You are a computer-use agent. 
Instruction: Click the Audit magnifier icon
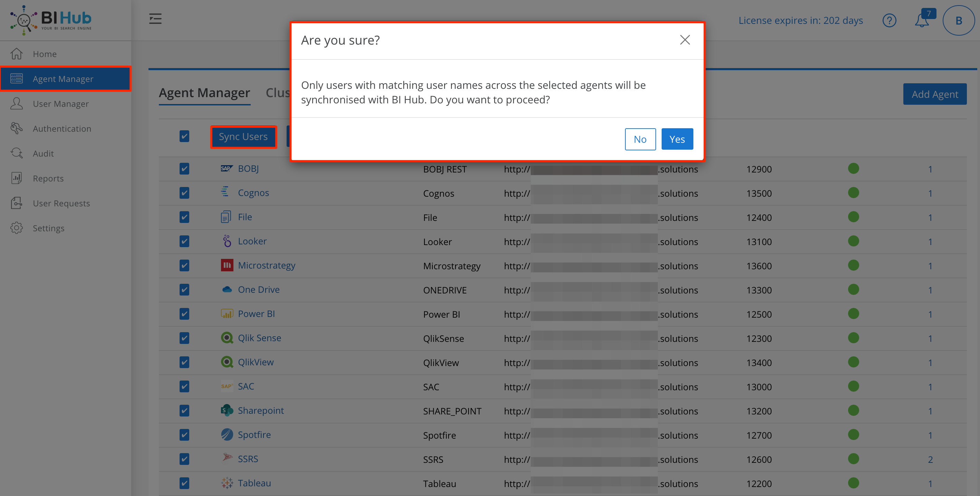pos(16,153)
